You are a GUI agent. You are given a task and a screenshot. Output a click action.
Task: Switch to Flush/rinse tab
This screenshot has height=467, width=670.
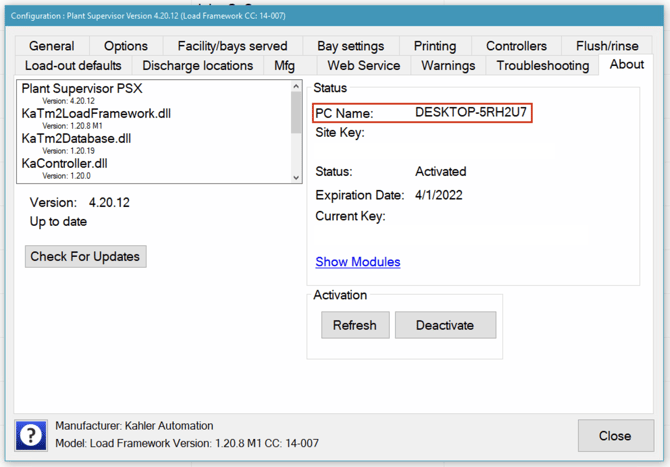607,46
